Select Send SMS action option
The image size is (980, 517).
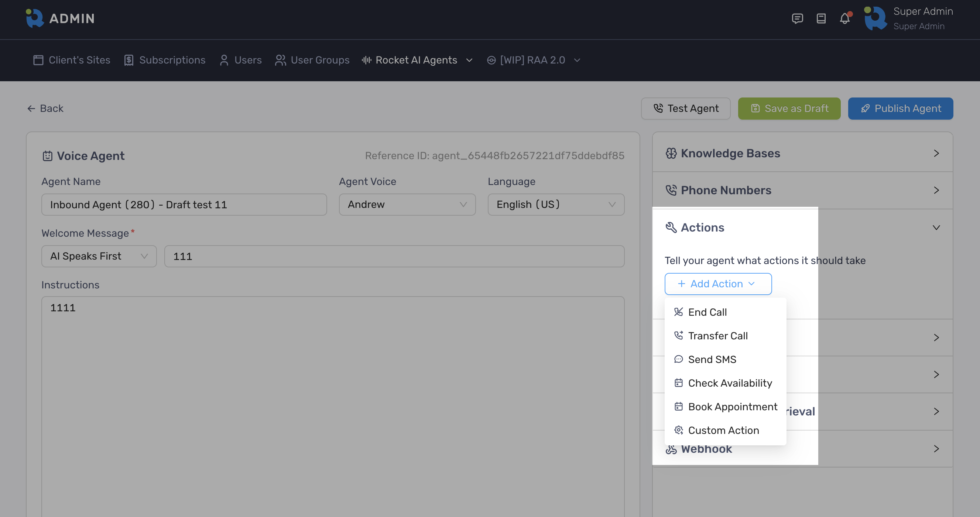coord(712,359)
